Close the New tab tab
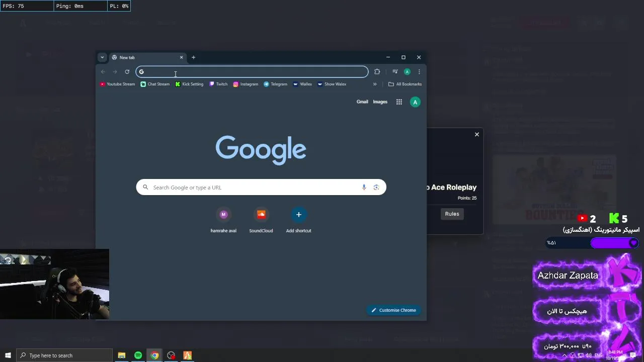Viewport: 644px width, 362px height. [x=181, y=57]
